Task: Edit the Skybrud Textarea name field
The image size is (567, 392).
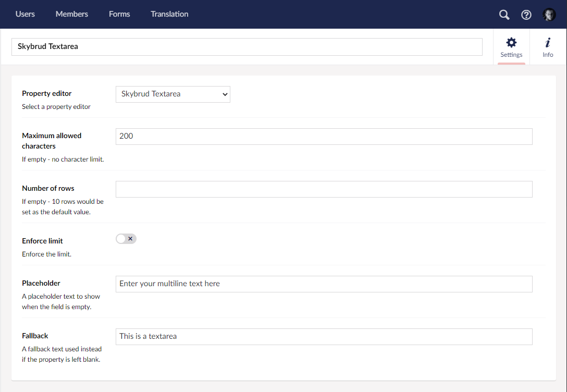Action: [x=247, y=46]
